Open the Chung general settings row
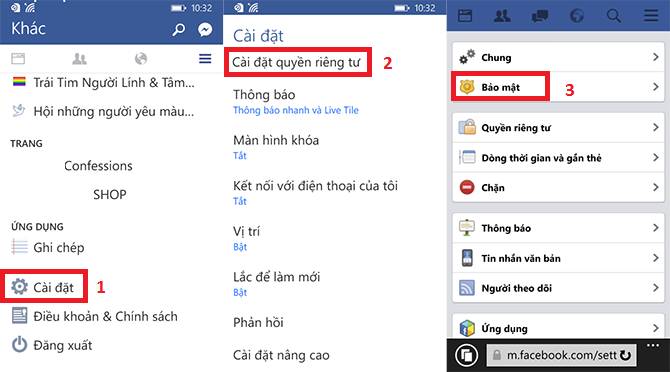Viewport: 670px width, 372px height. [x=558, y=57]
